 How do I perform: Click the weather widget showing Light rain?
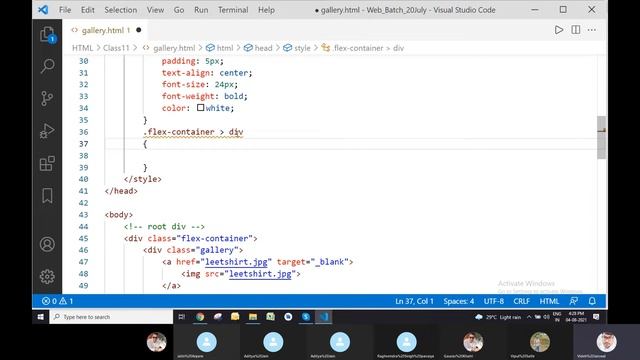coord(498,317)
